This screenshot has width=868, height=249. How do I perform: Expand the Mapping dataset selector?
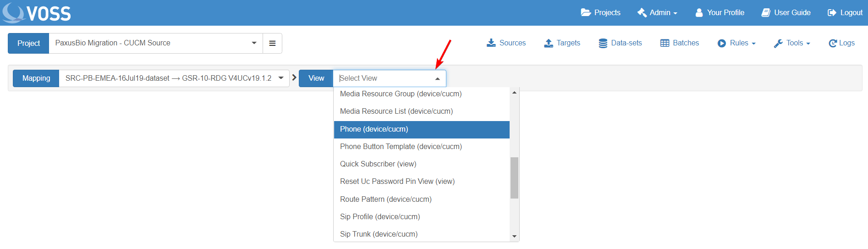pyautogui.click(x=174, y=78)
